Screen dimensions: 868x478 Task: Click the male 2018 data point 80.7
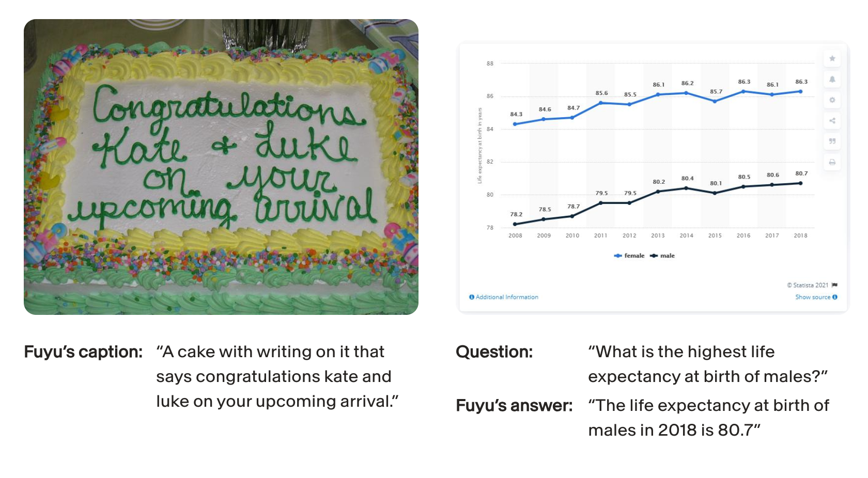point(800,183)
